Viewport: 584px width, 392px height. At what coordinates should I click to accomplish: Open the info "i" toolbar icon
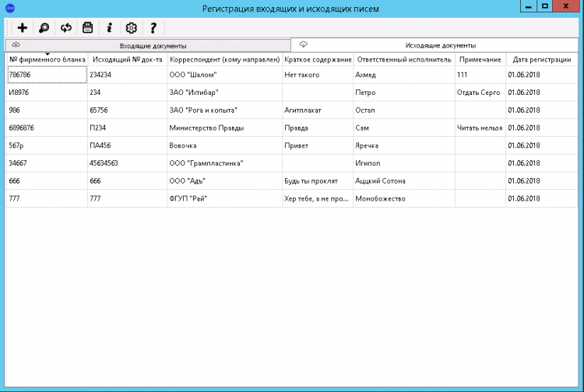[110, 28]
